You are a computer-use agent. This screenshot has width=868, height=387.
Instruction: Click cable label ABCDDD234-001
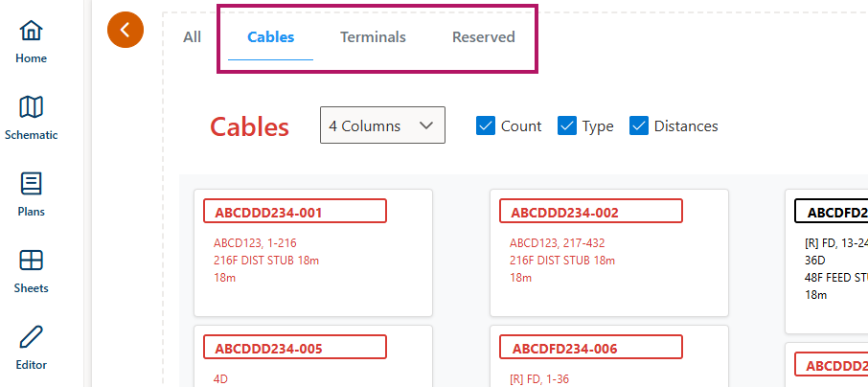coord(295,212)
